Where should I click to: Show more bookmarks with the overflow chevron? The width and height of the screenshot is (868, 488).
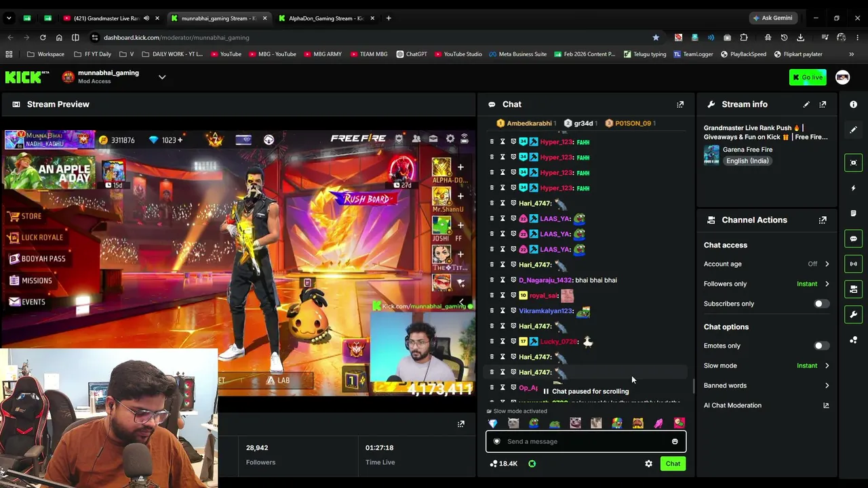(851, 54)
